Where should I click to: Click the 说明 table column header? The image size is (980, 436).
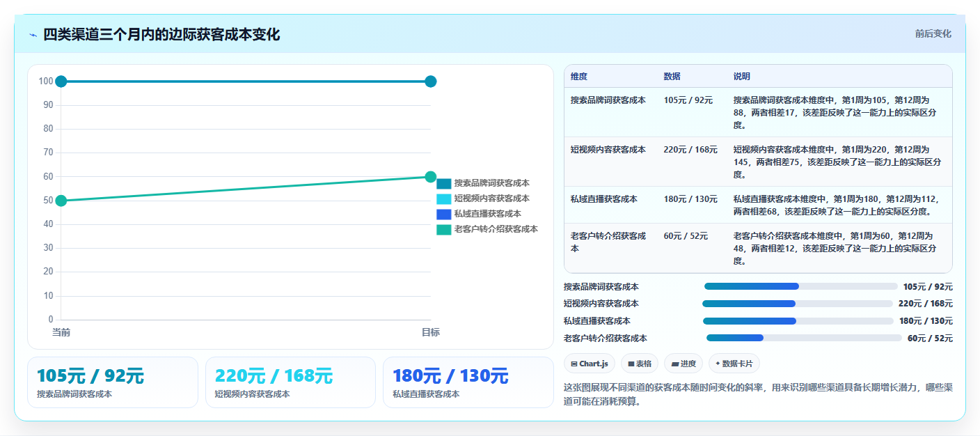pyautogui.click(x=742, y=77)
